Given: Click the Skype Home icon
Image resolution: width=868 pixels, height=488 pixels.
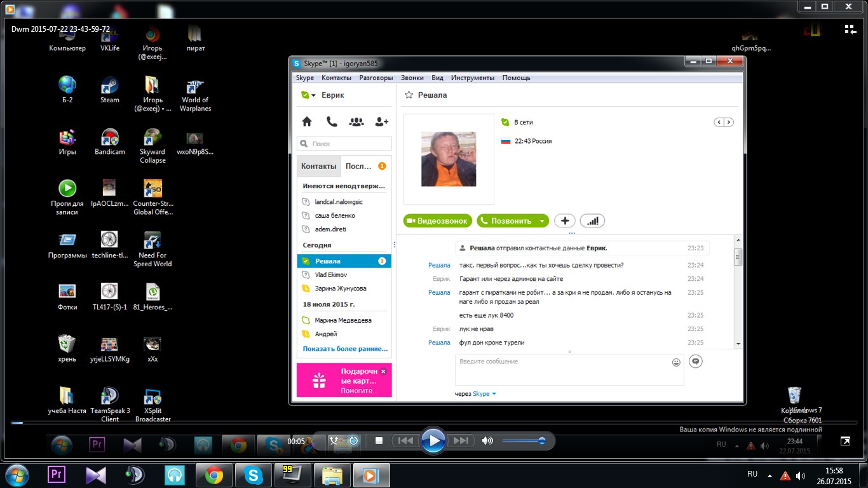Looking at the screenshot, I should point(307,121).
